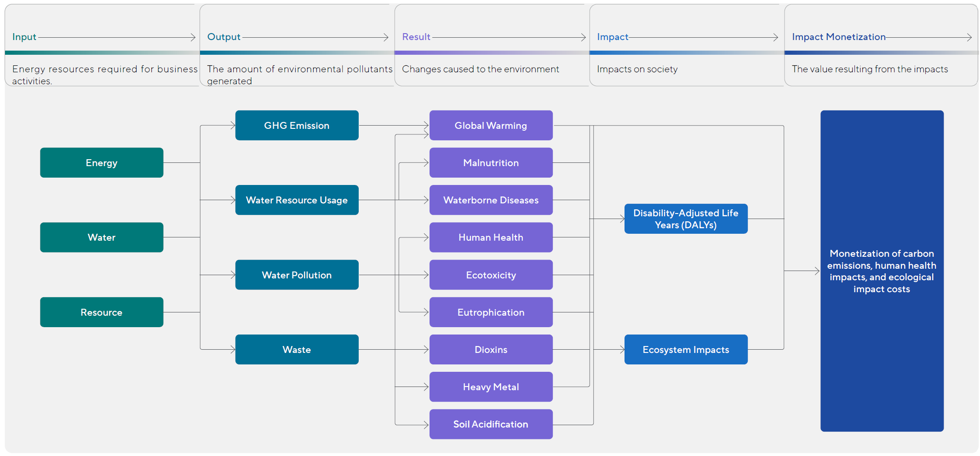Click the Eutrophication box

491,312
